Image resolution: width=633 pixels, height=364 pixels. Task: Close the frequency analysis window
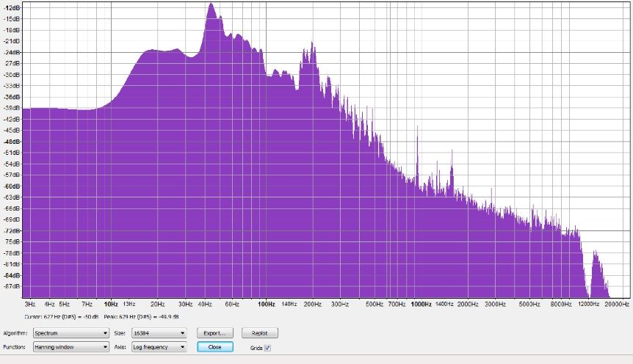(214, 347)
